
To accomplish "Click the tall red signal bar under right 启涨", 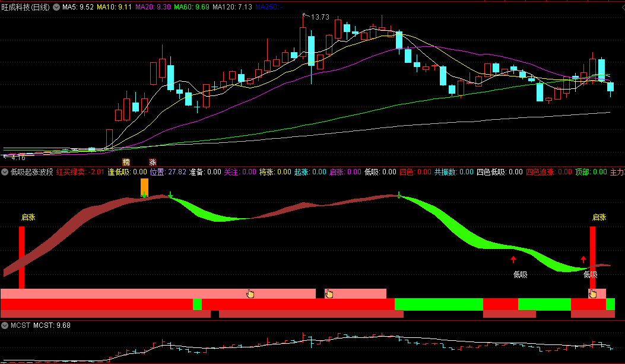I will tap(593, 257).
